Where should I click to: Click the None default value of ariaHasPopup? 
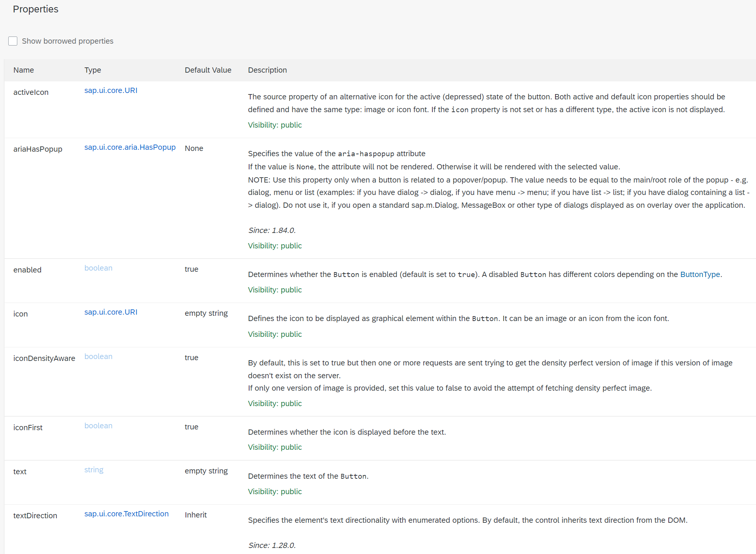[x=194, y=148]
